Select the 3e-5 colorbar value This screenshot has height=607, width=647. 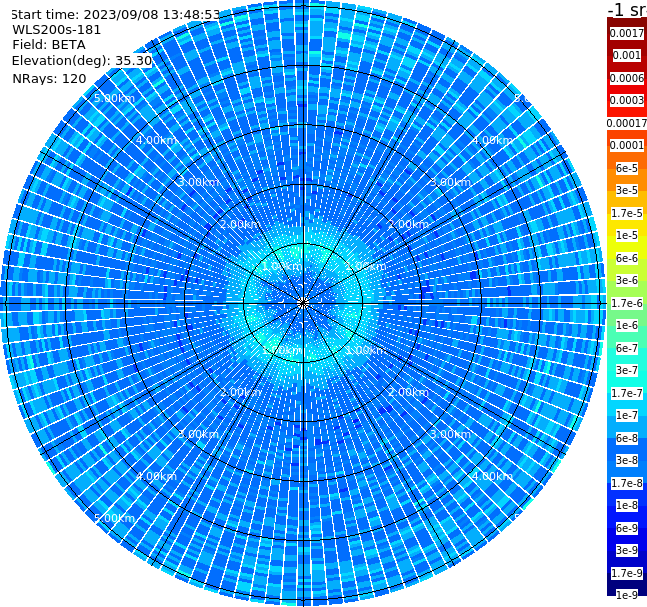click(x=627, y=190)
